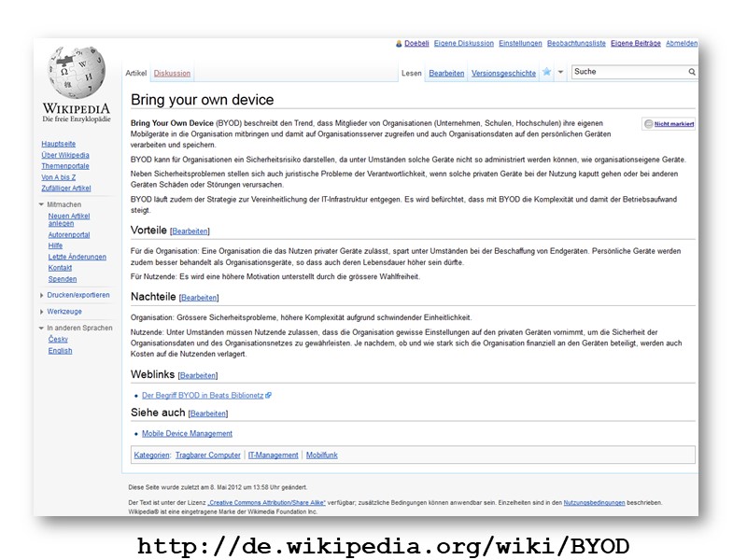Click the external link icon after Beats Biblionetz
The width and height of the screenshot is (747, 560).
tap(269, 396)
